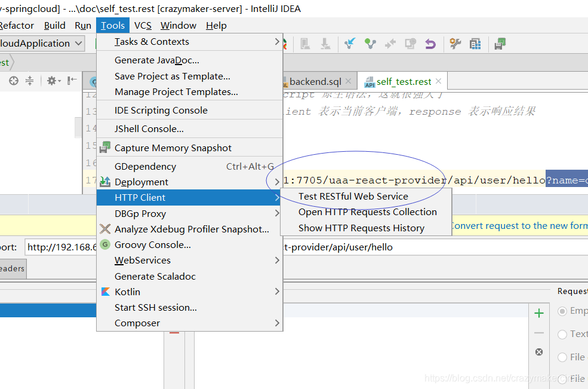Select the Kotlin menu entry
The image size is (588, 389).
[189, 292]
